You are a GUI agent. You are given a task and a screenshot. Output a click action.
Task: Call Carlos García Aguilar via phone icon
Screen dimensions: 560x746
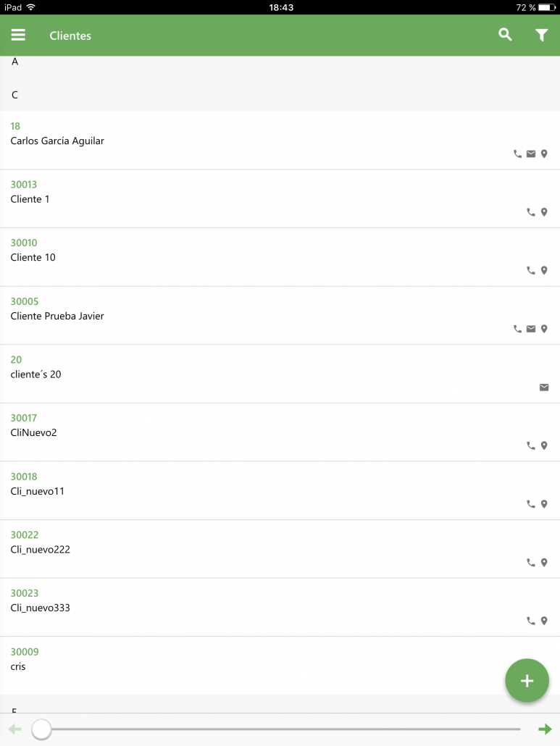point(518,154)
